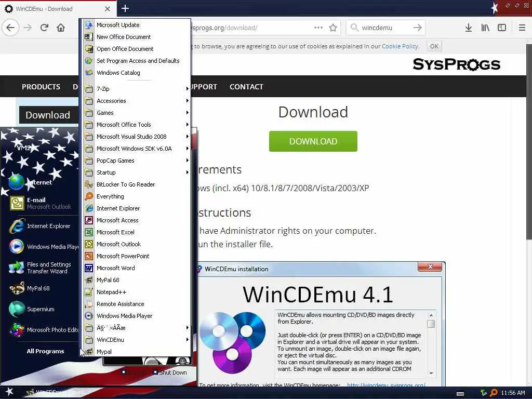Click the Microsoft Access icon in programs list
This screenshot has height=399, width=532.
click(x=88, y=220)
